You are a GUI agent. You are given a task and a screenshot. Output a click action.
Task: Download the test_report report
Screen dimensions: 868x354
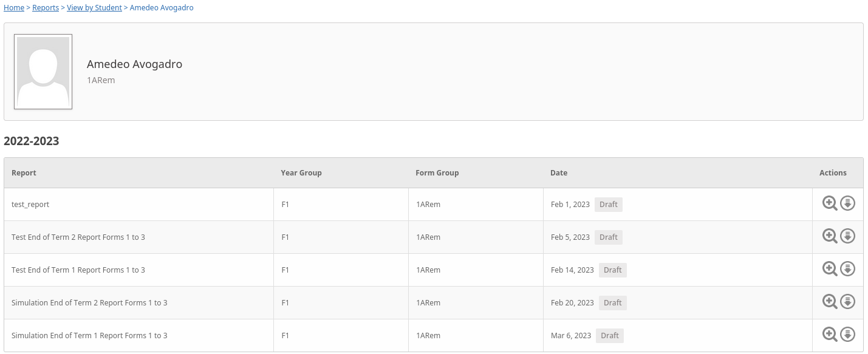[847, 203]
